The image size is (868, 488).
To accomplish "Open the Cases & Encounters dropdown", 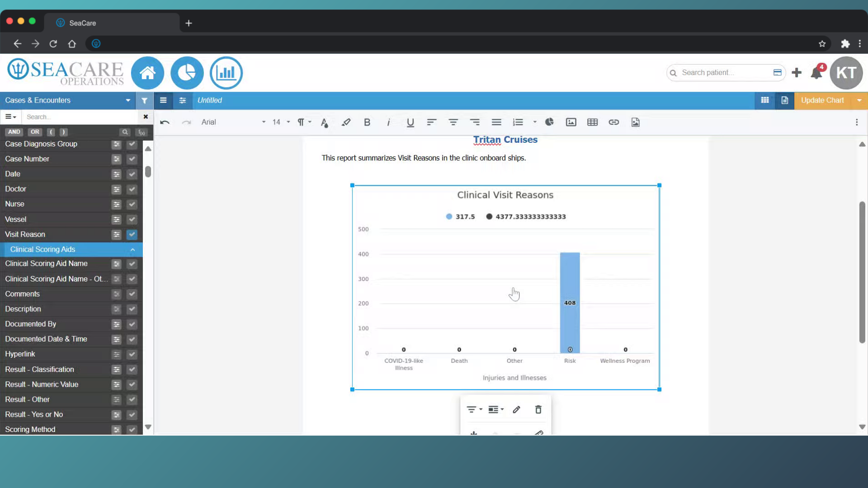I will click(68, 100).
